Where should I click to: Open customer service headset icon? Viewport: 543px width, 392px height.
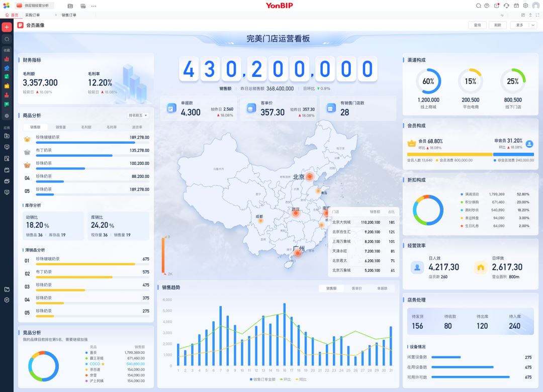[506, 6]
